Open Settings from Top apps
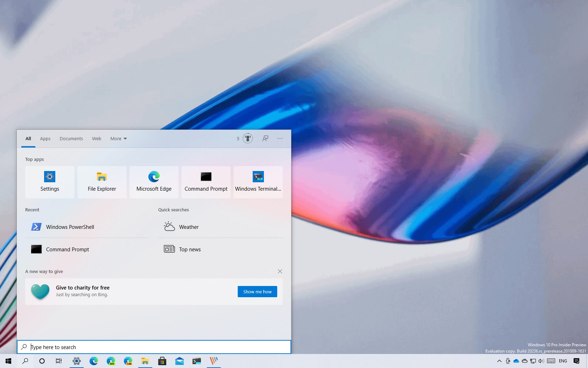Image resolution: width=588 pixels, height=368 pixels. 50,182
